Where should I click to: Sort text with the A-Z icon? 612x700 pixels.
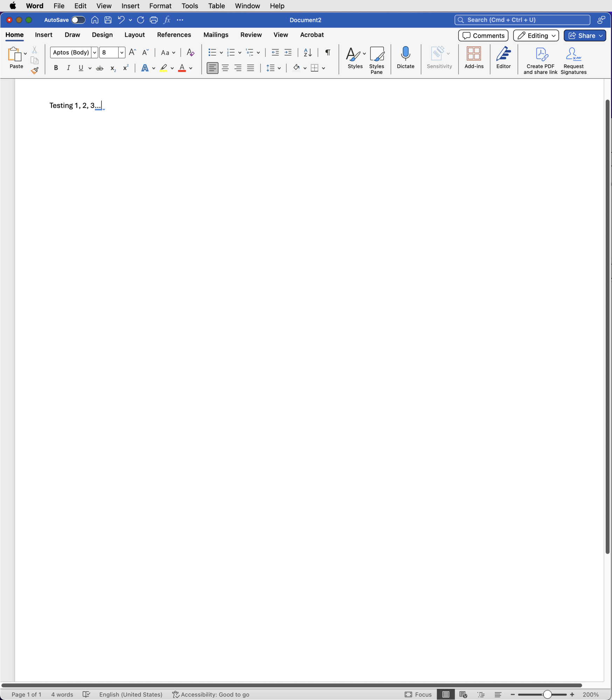pyautogui.click(x=308, y=52)
